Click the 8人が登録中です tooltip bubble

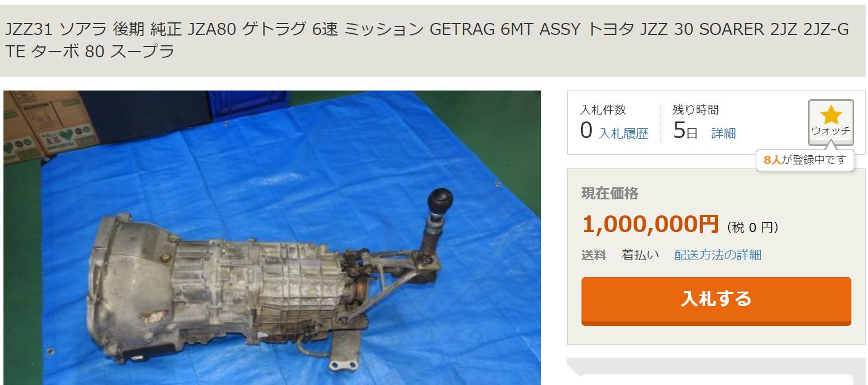[x=805, y=160]
